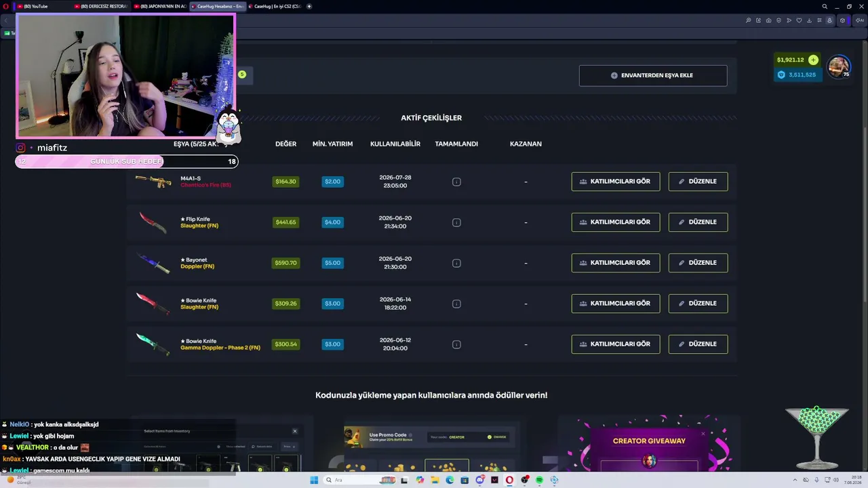View participants for Flip Knife giveaway
868x488 pixels.
[616, 222]
